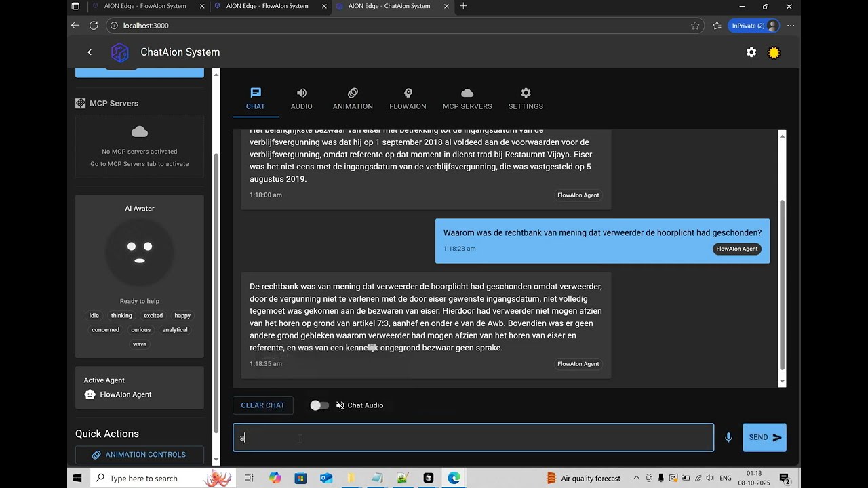This screenshot has height=488, width=868.
Task: Select the excited avatar emotion chip
Action: click(x=153, y=316)
